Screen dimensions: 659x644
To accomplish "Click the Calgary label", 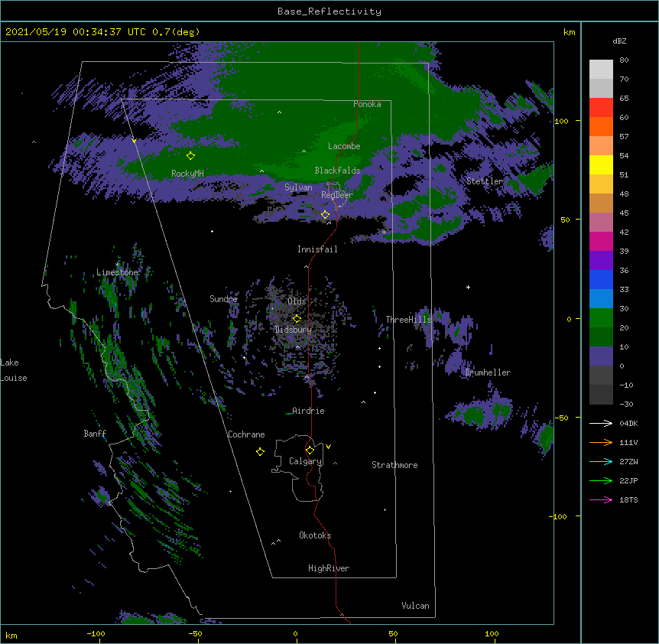I will point(305,461).
